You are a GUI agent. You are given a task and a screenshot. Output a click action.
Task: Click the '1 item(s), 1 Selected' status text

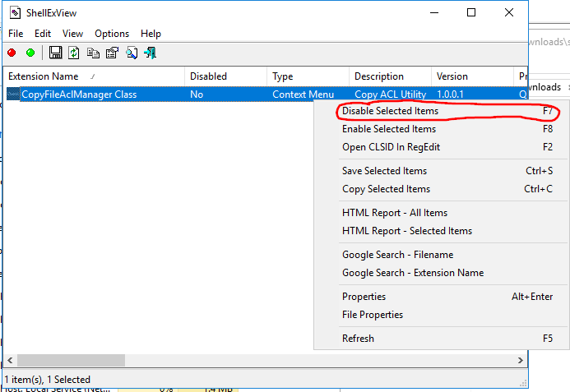[47, 380]
